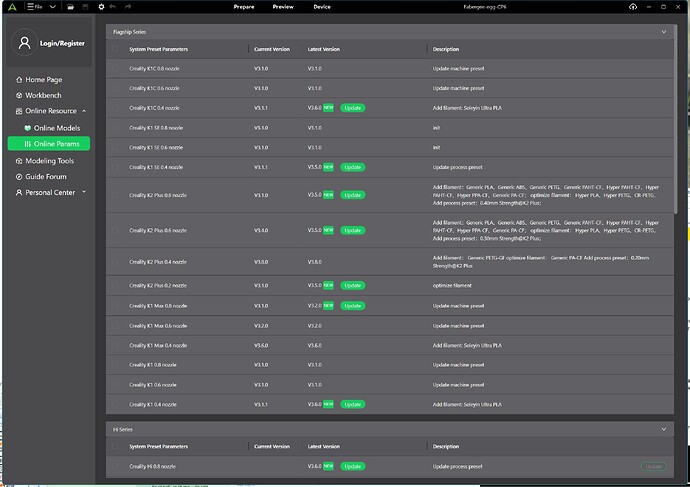
Task: Open Modeling Tools in sidebar
Action: (49, 161)
